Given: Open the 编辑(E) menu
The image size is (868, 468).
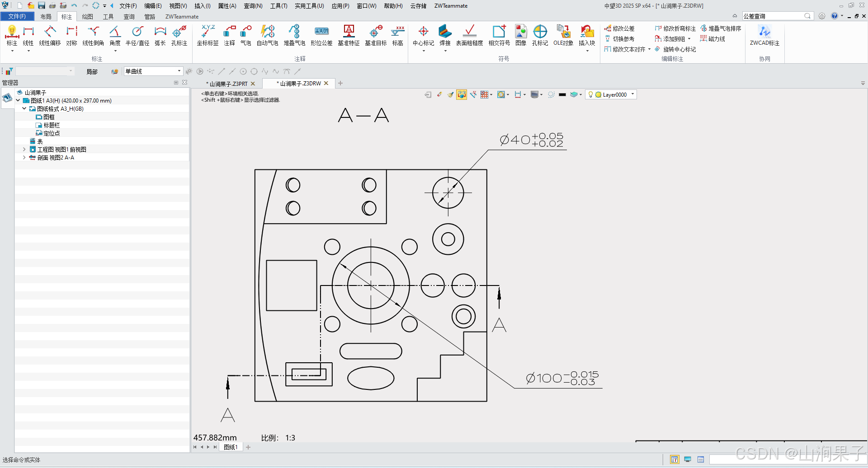Looking at the screenshot, I should (153, 6).
